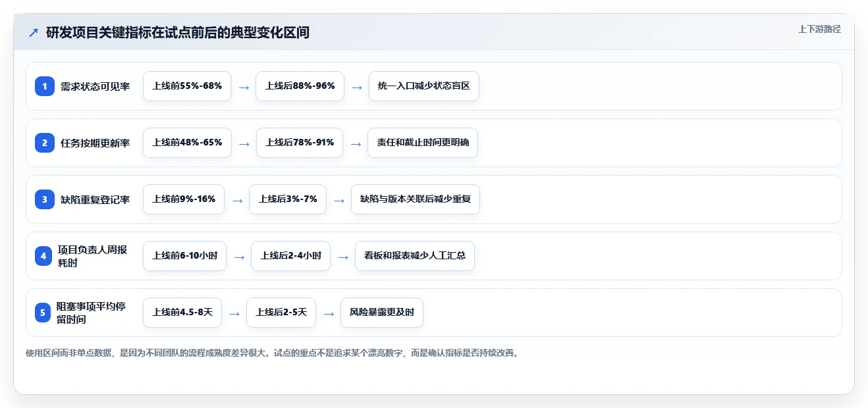
Task: Click the footnote starting with 使用区间而非单点数据
Action: coord(272,353)
